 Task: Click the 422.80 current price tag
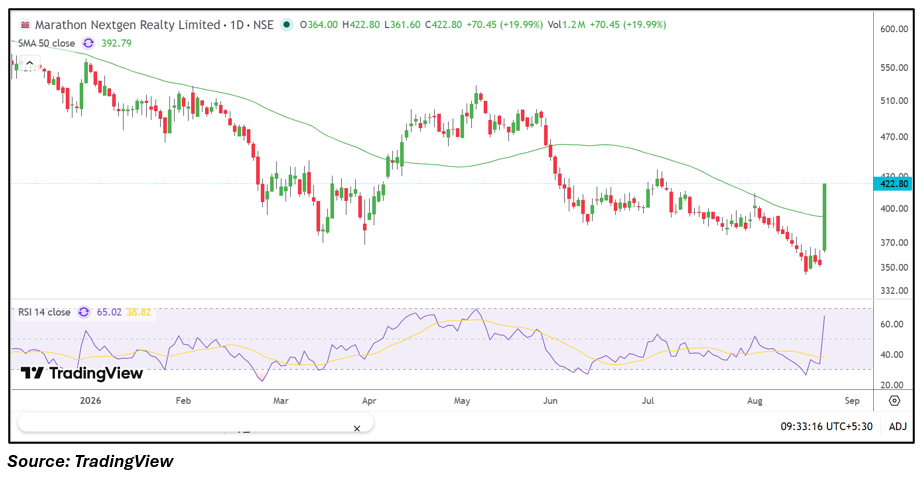894,184
